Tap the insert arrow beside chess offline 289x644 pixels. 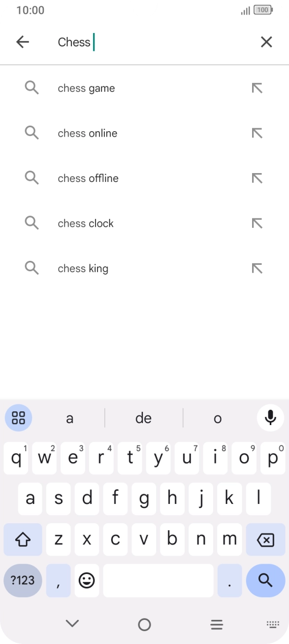[x=257, y=178]
